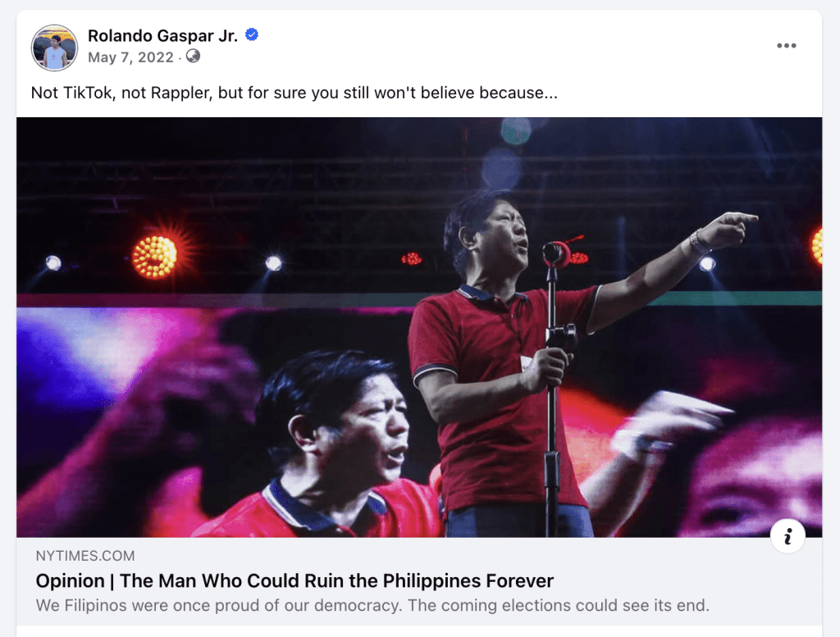The image size is (840, 637).
Task: Click the May 7, 2022 post timestamp
Action: tap(130, 57)
